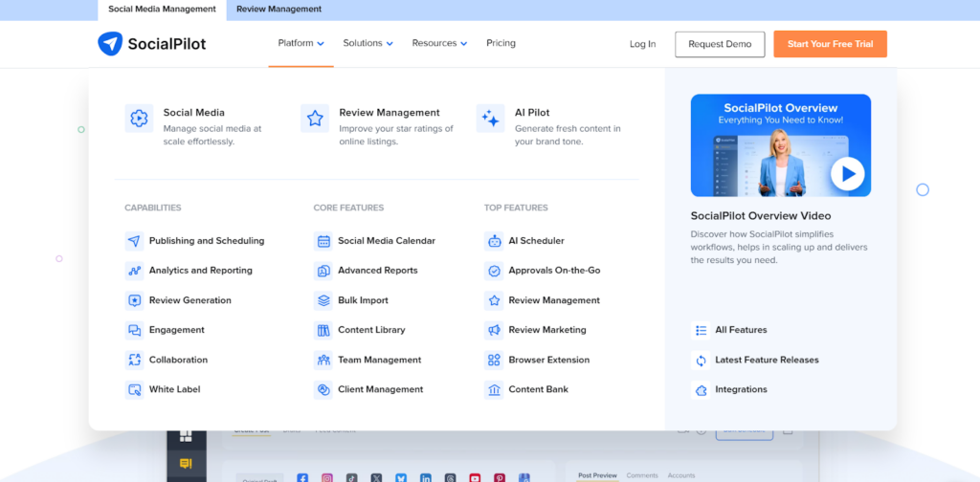Image resolution: width=980 pixels, height=482 pixels.
Task: Click the Content Library books icon
Action: pos(323,330)
